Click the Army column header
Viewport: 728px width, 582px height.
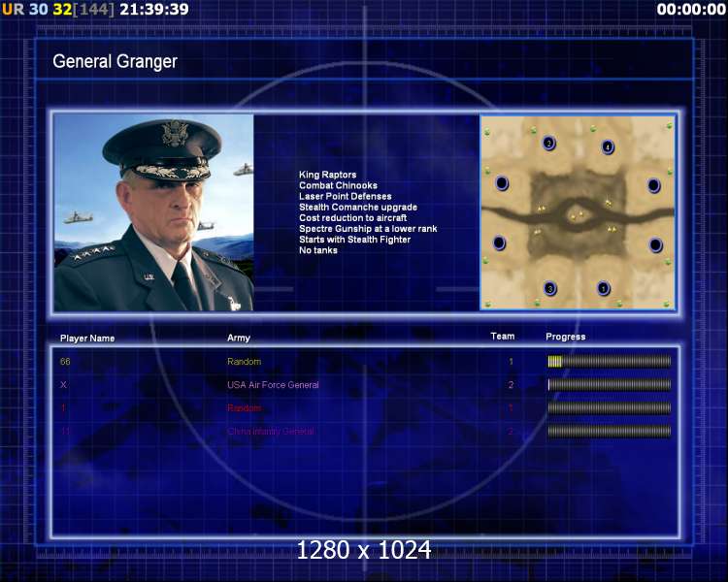(x=239, y=338)
